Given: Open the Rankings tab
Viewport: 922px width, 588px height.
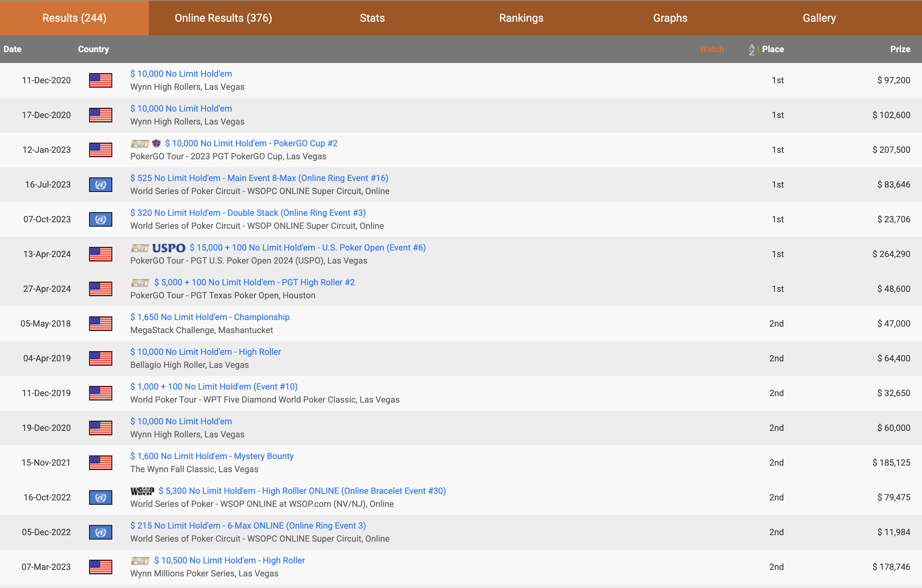Looking at the screenshot, I should [521, 18].
